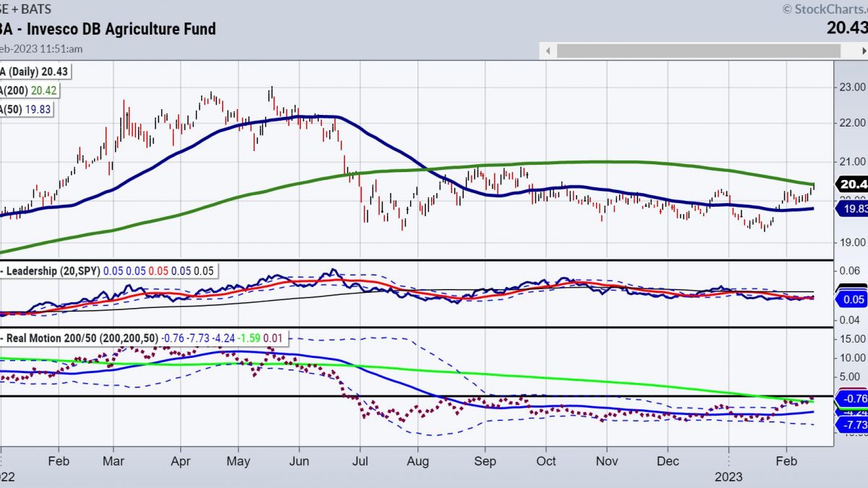
Task: Click the 2023 year label on the time axis
Action: pyautogui.click(x=729, y=477)
